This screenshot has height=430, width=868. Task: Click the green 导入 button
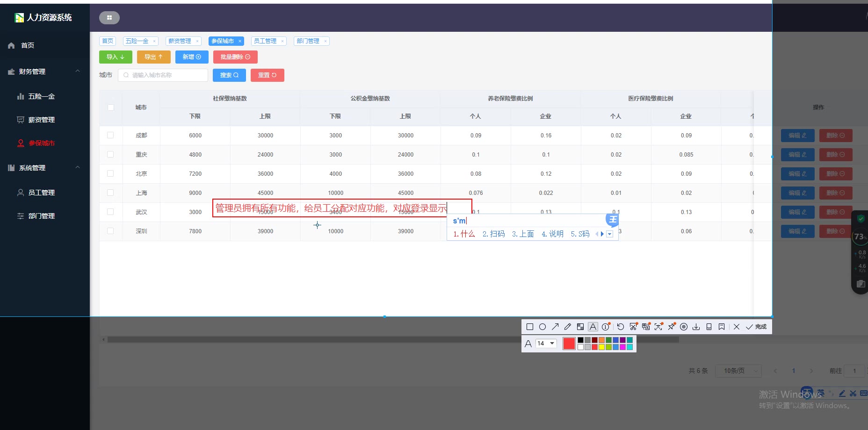(116, 57)
